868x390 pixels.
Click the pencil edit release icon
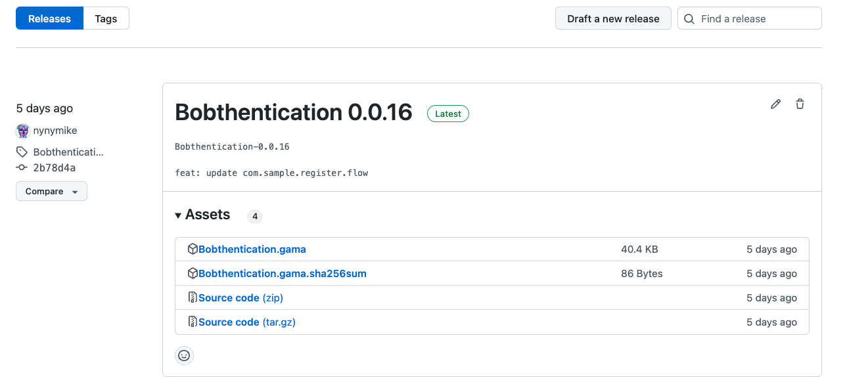coord(776,104)
